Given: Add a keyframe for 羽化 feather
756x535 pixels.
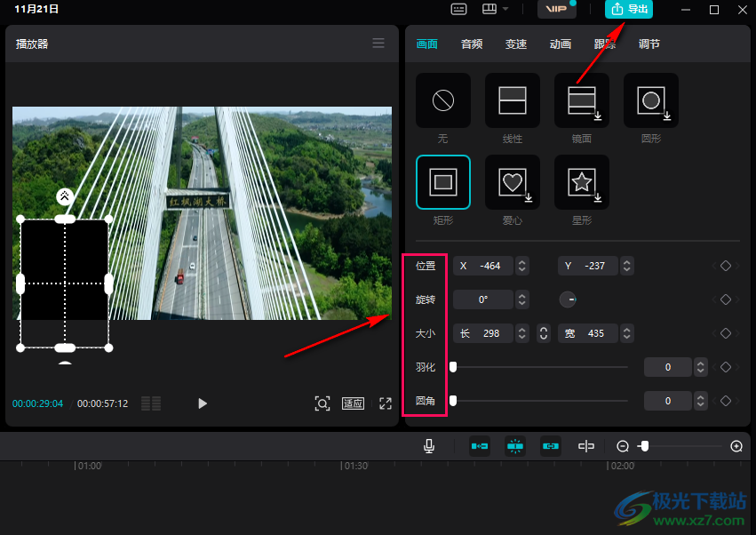Looking at the screenshot, I should point(725,367).
